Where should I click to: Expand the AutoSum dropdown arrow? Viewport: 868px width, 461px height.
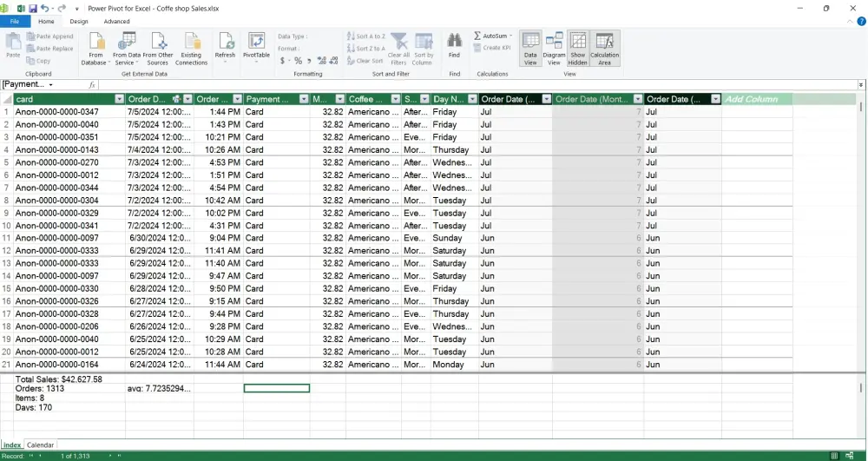pyautogui.click(x=511, y=36)
